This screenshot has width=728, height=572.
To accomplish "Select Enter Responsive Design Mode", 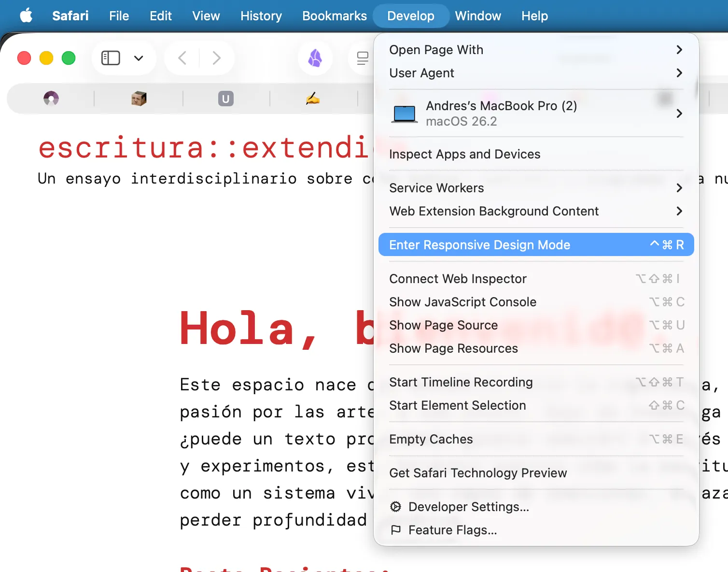I will (x=479, y=244).
